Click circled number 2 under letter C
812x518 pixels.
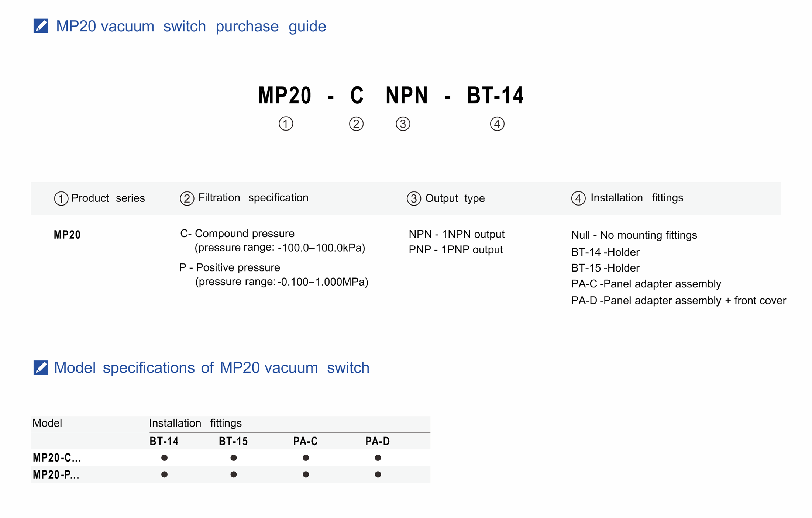tap(356, 124)
